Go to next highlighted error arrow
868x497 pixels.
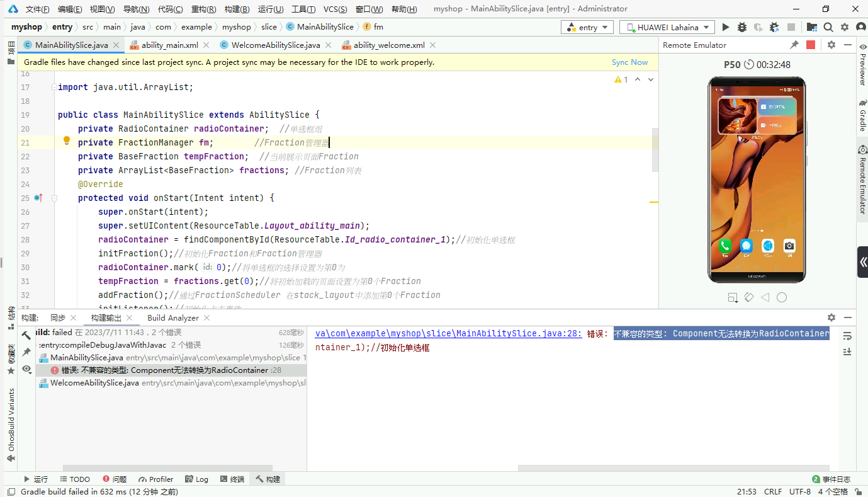coord(651,79)
